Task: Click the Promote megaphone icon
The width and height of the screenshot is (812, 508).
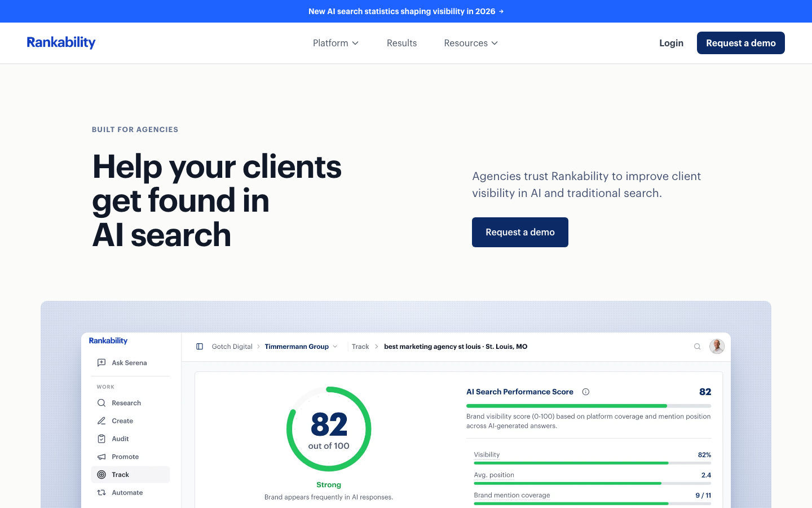Action: 101,457
